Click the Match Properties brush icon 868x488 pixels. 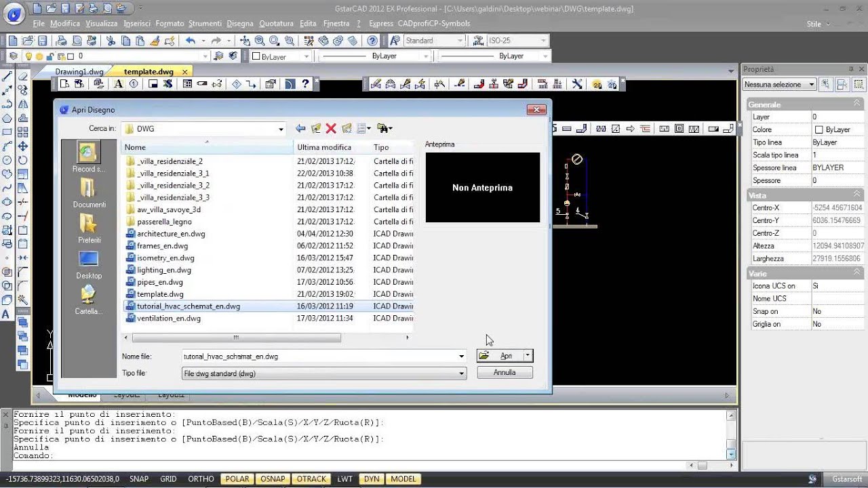[x=156, y=41]
